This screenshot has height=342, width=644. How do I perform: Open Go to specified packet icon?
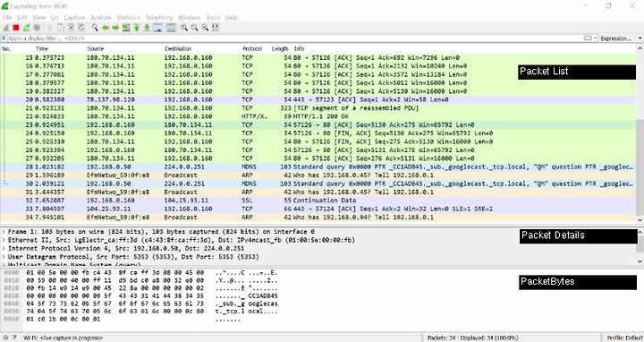pyautogui.click(x=126, y=28)
